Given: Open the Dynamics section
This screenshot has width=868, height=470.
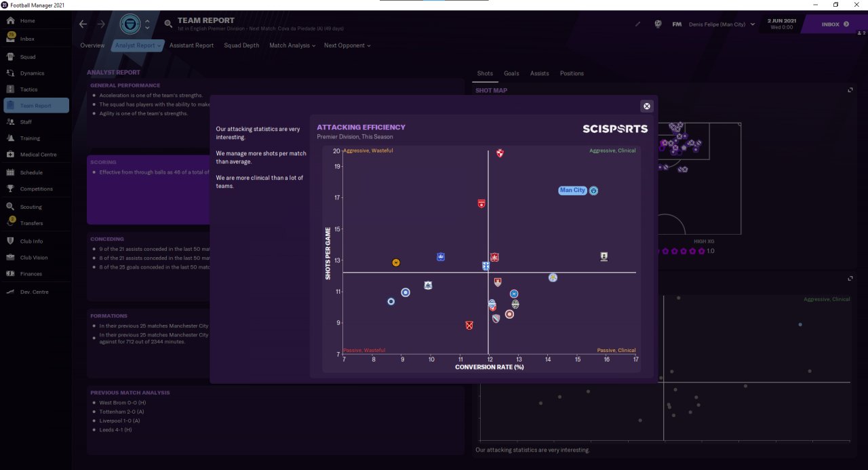Looking at the screenshot, I should (x=32, y=73).
